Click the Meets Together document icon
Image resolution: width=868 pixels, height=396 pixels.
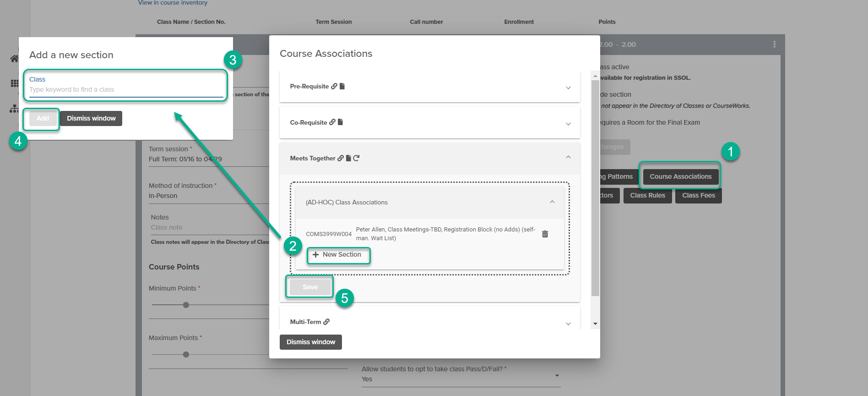[x=348, y=158]
